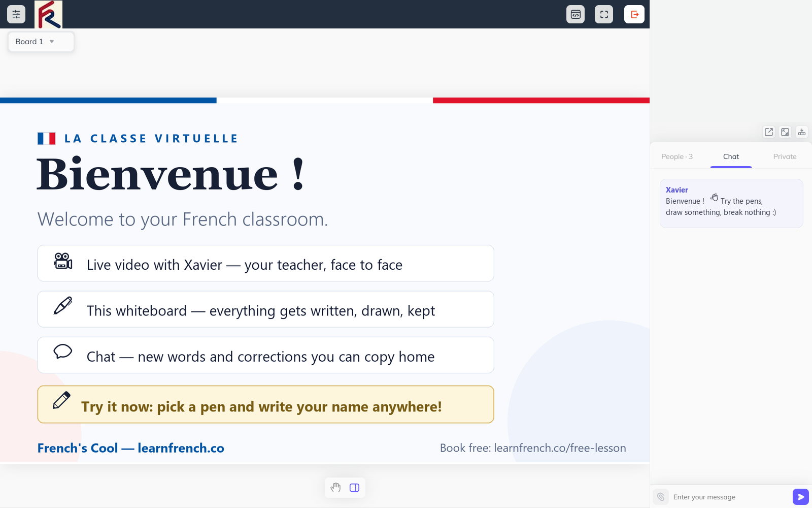Viewport: 812px width, 508px height.
Task: Open the Private tab
Action: click(x=785, y=156)
